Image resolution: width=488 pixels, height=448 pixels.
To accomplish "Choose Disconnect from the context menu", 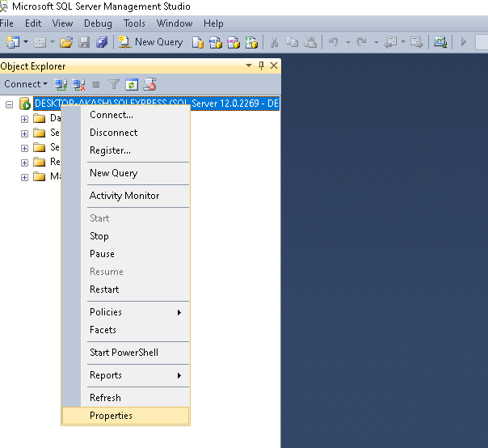I will [x=125, y=133].
